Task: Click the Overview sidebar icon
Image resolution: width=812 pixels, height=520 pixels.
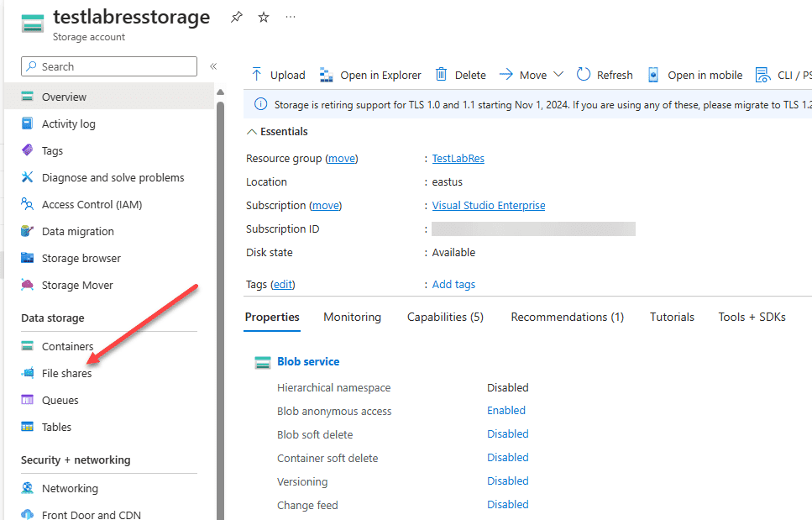Action: point(28,97)
